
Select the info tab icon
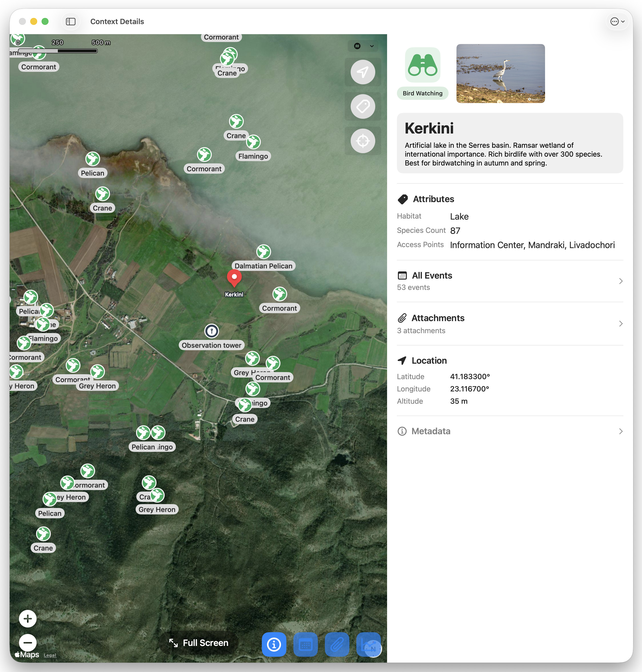274,644
